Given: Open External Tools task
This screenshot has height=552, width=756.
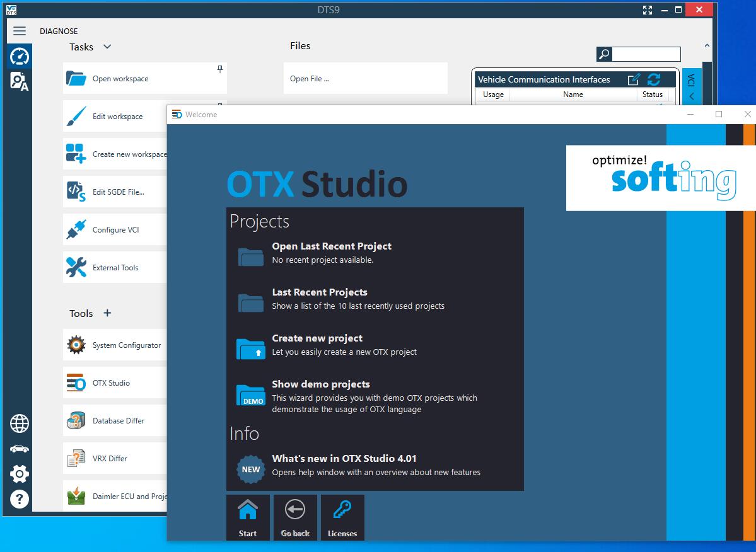Looking at the screenshot, I should click(115, 267).
